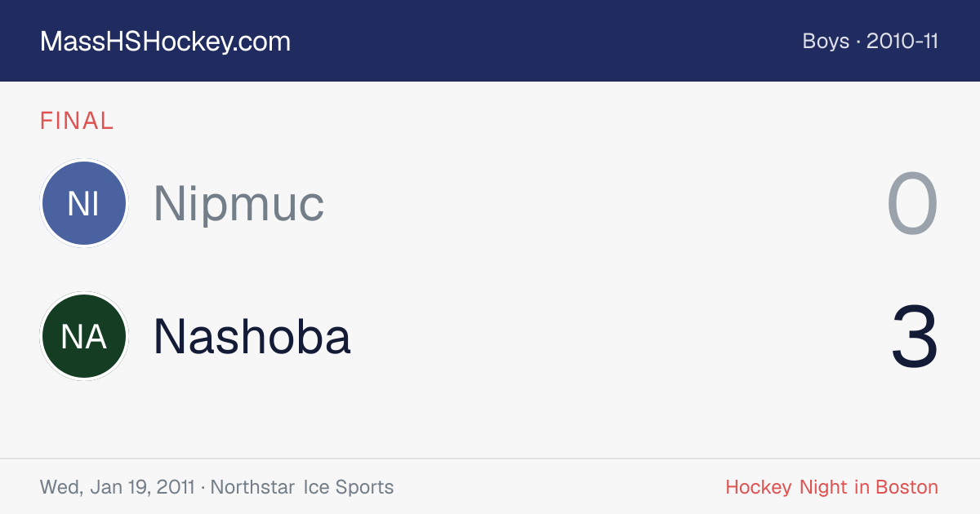Open the Northstar Ice Sports venue
Screen dimensions: 980x514
coord(302,487)
